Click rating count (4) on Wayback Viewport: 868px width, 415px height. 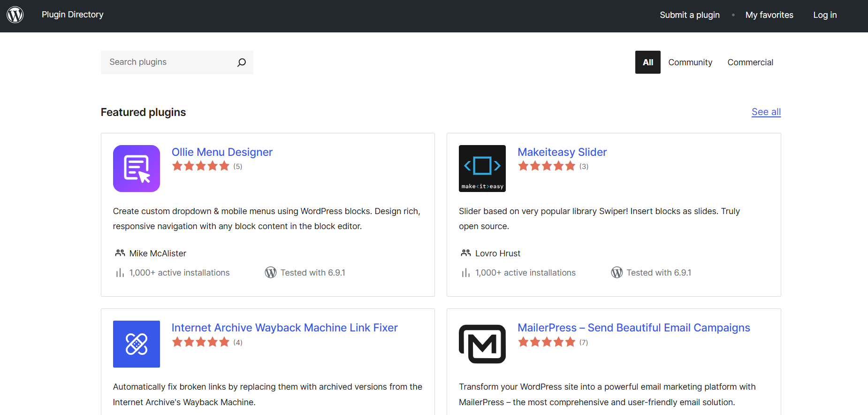[x=238, y=342]
